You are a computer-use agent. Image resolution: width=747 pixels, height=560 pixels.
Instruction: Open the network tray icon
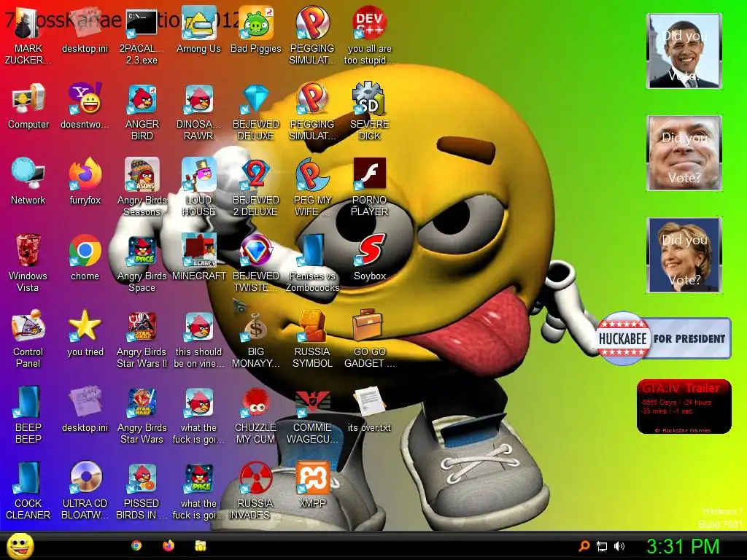(x=602, y=547)
